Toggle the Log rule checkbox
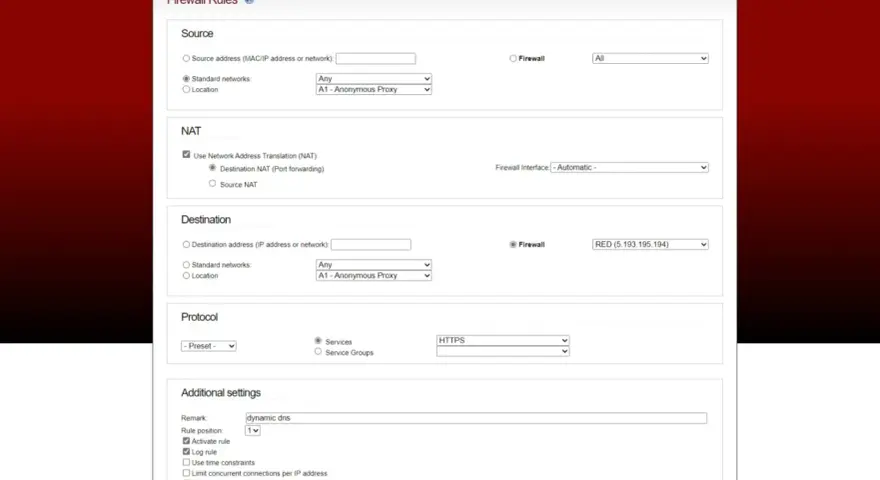880x480 pixels. pyautogui.click(x=186, y=451)
